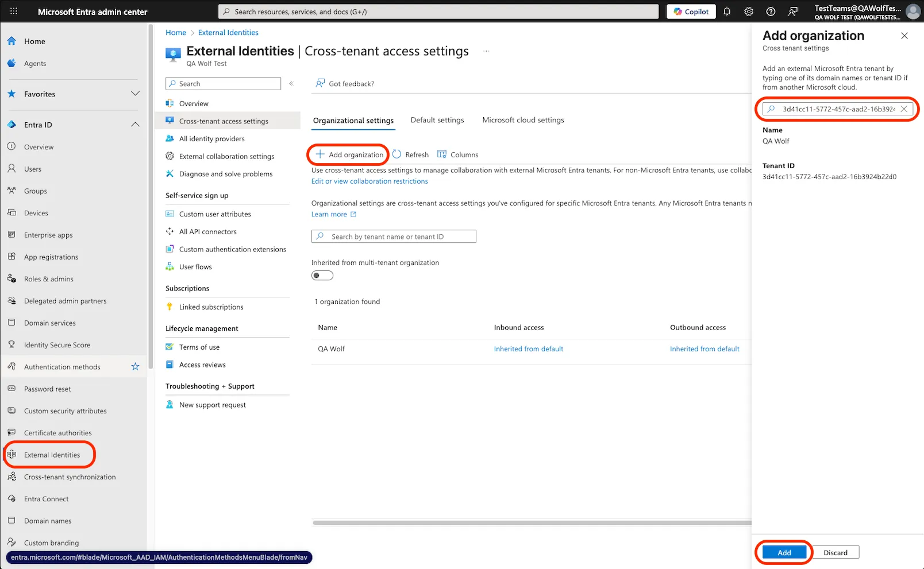The width and height of the screenshot is (924, 569).
Task: Open Custom authentication extensions
Action: coord(233,249)
